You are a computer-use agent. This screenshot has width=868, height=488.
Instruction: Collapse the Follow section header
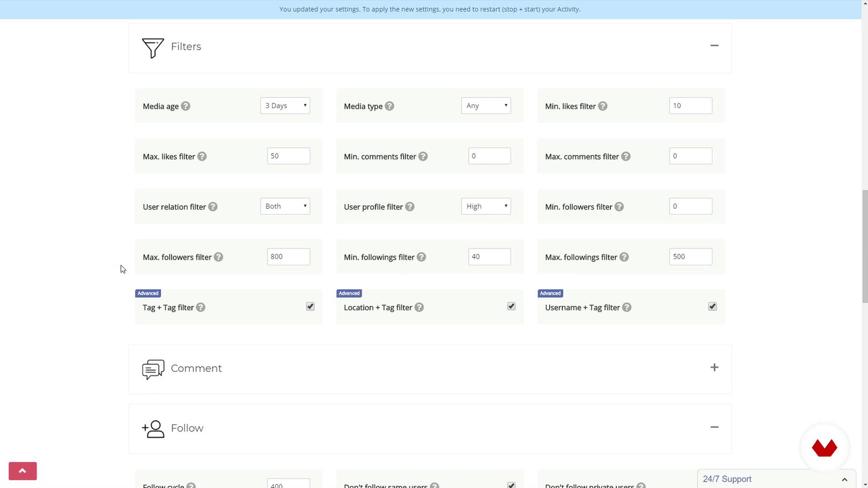[x=714, y=427]
